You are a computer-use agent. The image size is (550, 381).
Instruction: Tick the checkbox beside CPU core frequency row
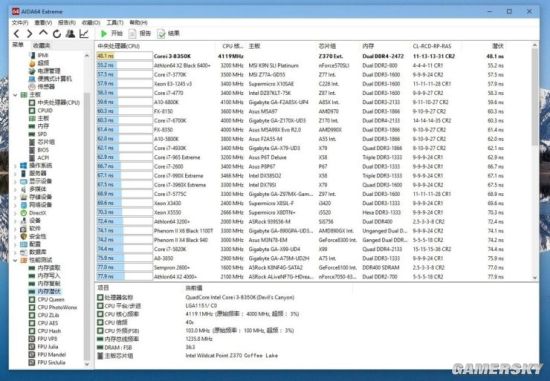click(100, 314)
